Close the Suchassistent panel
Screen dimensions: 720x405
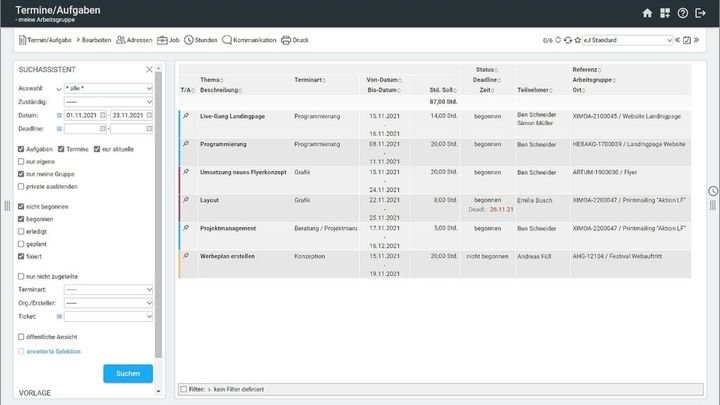point(149,69)
